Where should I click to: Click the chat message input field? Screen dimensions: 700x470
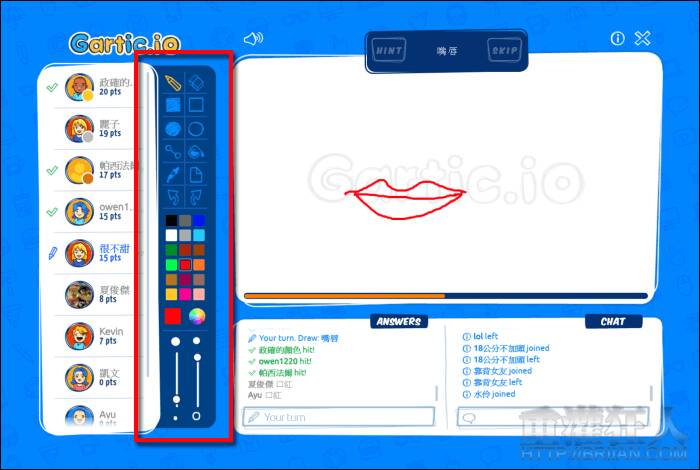[553, 417]
